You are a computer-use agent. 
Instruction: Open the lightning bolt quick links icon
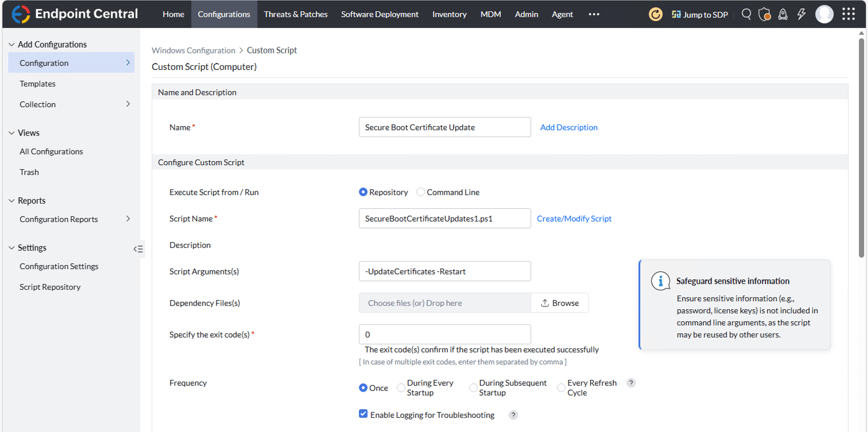point(801,14)
